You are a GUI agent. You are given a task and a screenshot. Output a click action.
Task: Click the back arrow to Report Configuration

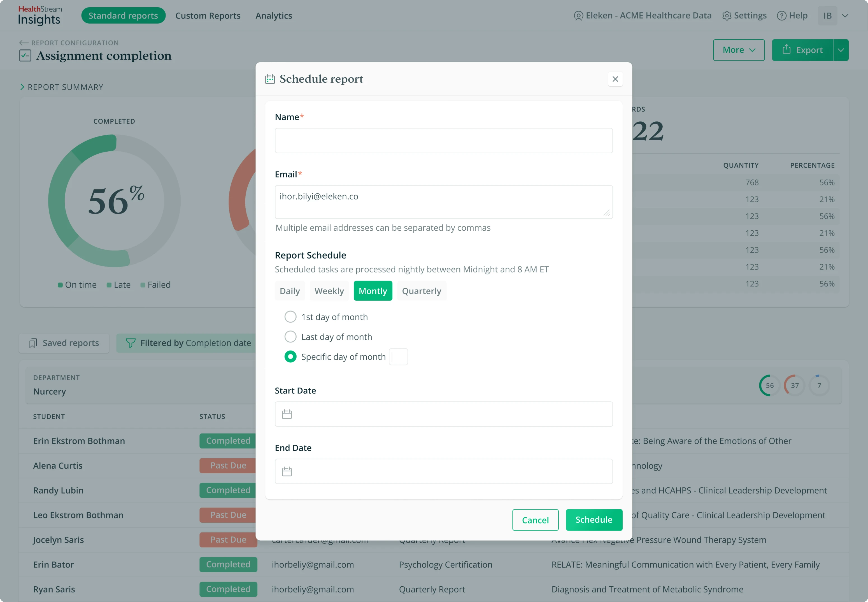[24, 43]
